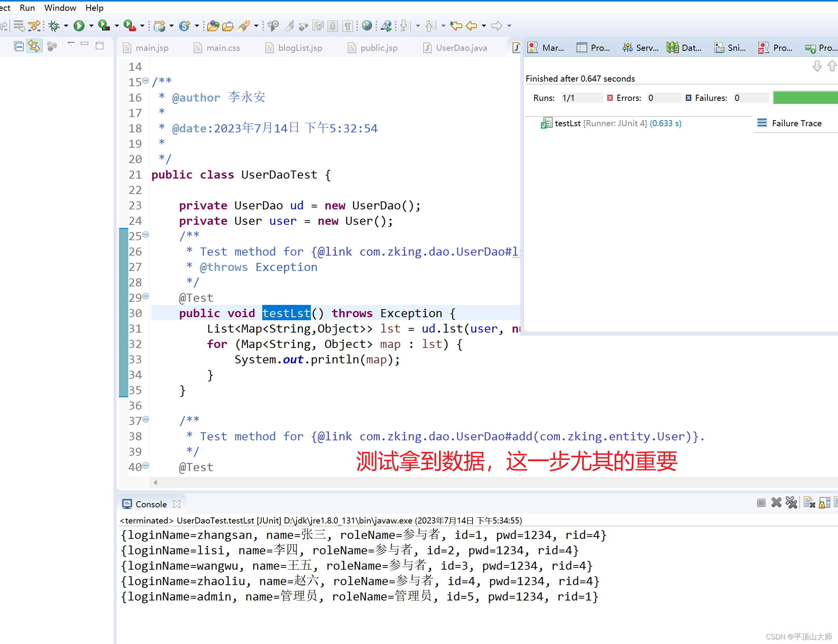Click Next Annotation down arrow icon
This screenshot has height=644, width=838.
pyautogui.click(x=405, y=26)
